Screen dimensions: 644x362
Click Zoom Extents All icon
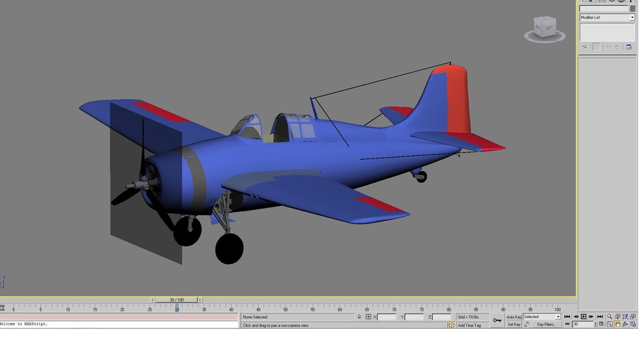(633, 316)
